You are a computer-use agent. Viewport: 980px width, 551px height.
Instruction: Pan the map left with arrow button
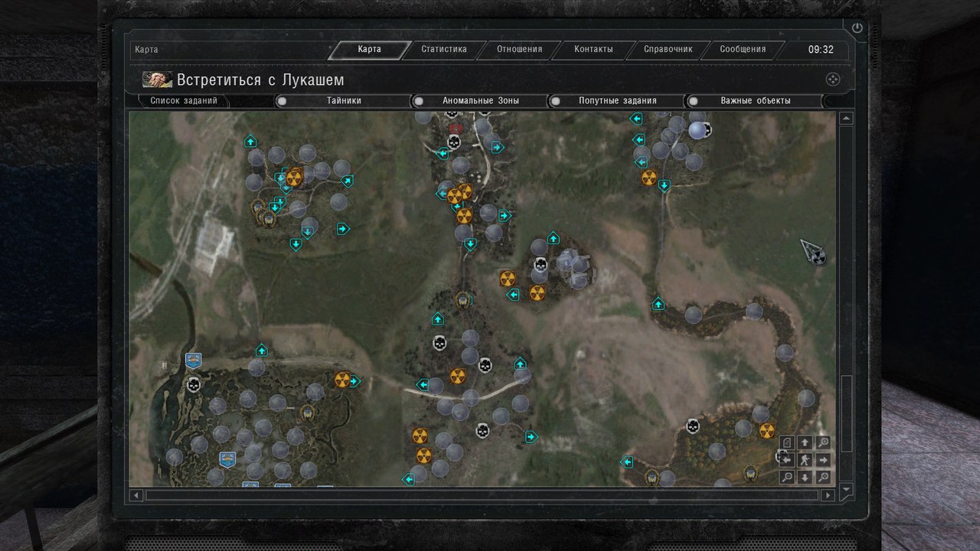point(787,460)
